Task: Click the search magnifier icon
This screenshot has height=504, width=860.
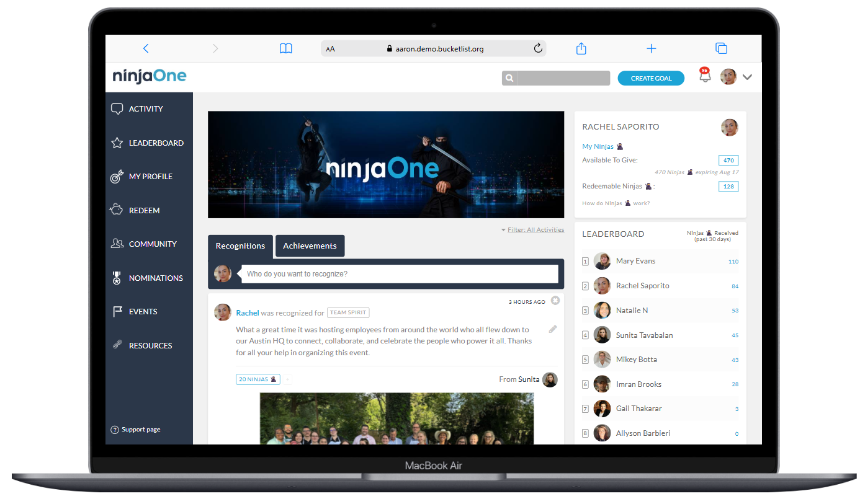Action: click(509, 78)
